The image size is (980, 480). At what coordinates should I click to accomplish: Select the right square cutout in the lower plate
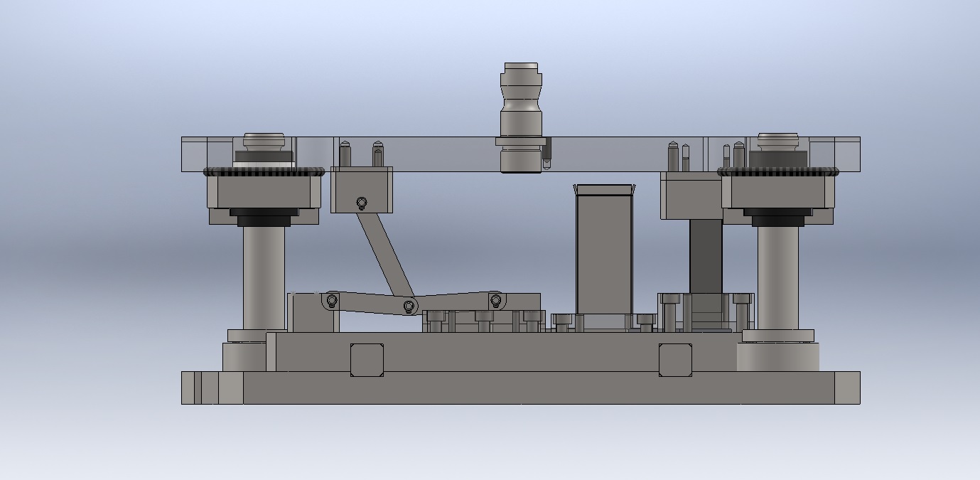pyautogui.click(x=675, y=360)
